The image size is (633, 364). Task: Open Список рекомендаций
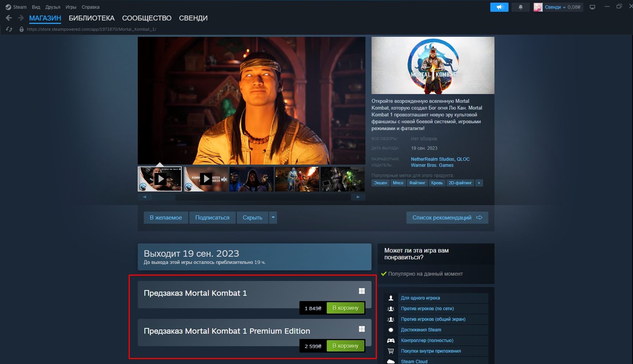(x=447, y=218)
